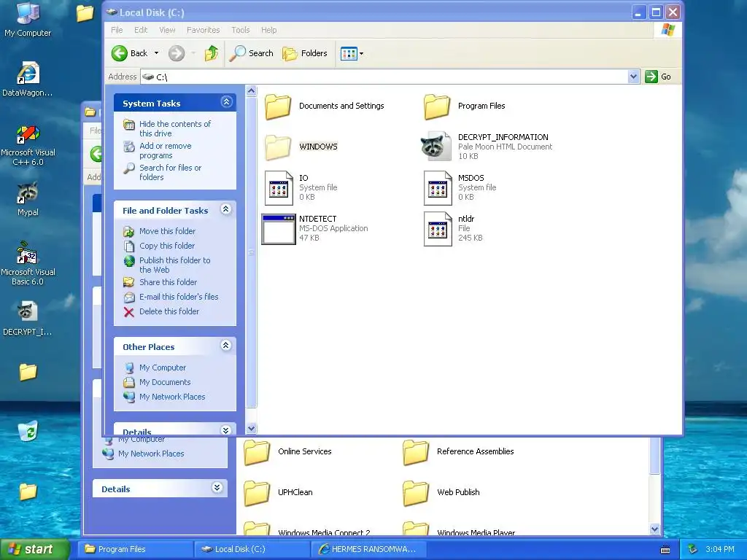Image resolution: width=747 pixels, height=560 pixels.
Task: Click Search for files or folders
Action: pos(170,172)
